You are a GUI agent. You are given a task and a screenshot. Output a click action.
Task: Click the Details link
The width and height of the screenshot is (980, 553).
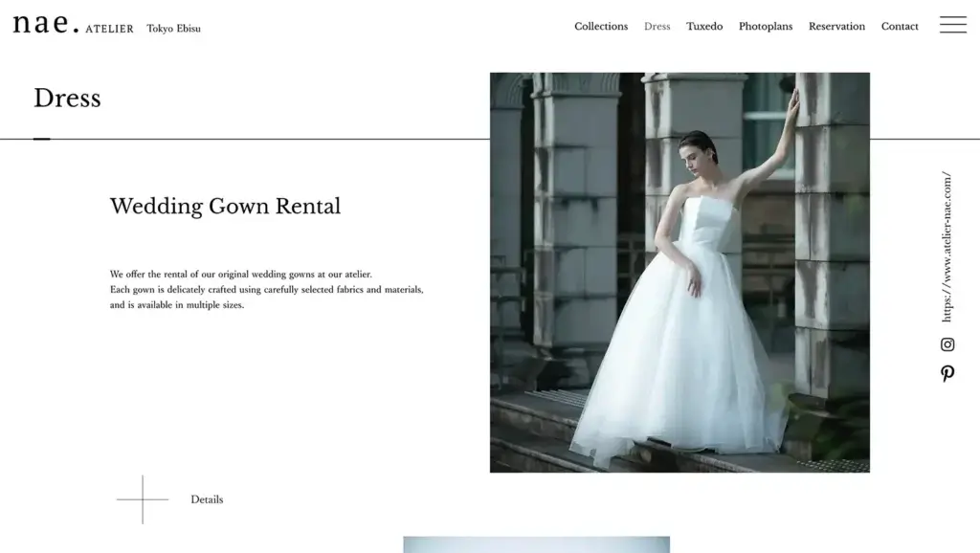pos(207,498)
